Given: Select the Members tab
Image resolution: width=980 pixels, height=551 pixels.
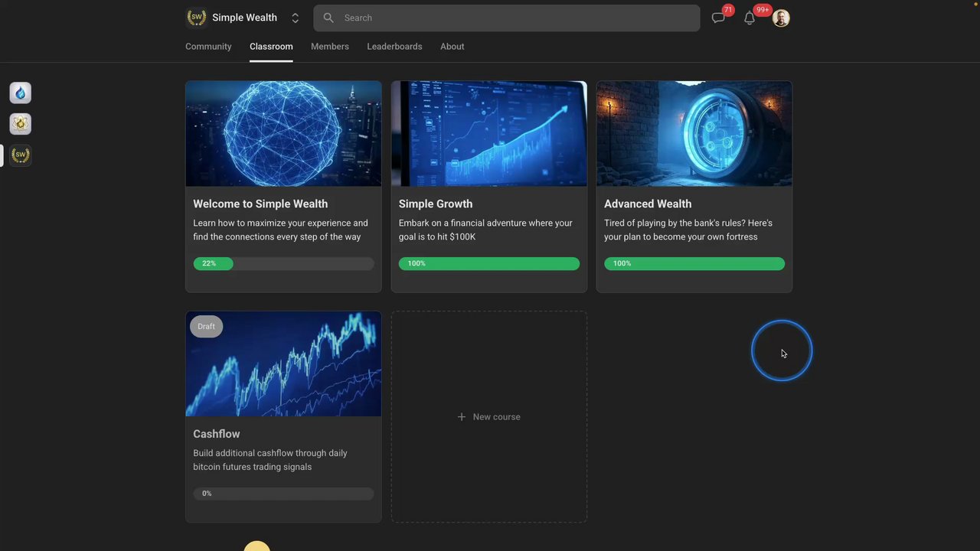Looking at the screenshot, I should [x=329, y=47].
